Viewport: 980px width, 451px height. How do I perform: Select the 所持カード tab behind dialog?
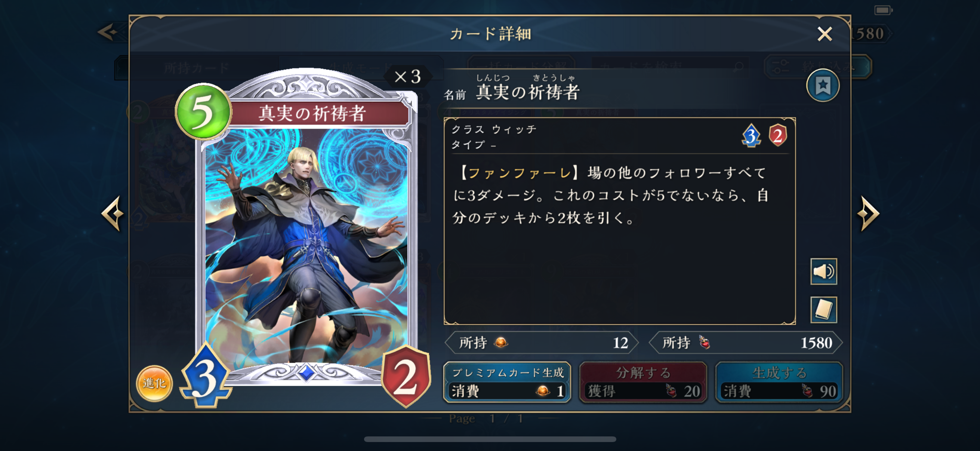196,68
